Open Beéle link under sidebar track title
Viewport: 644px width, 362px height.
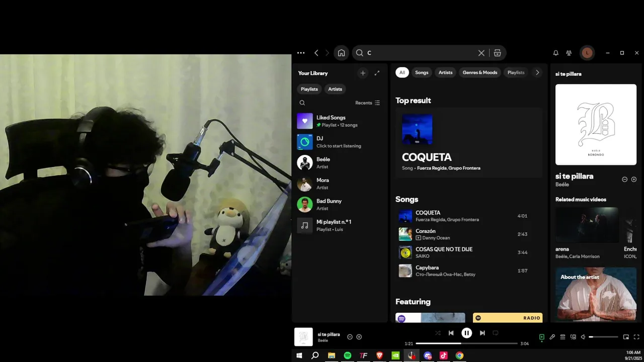(x=562, y=185)
